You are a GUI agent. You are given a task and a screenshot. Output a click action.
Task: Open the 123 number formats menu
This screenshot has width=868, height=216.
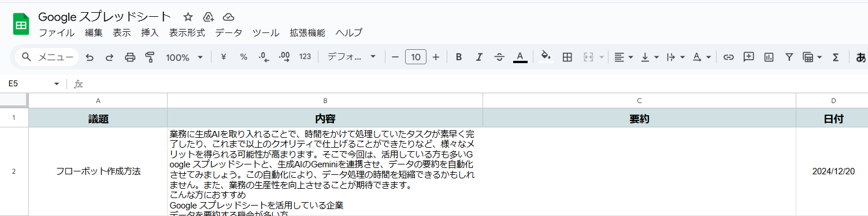click(x=305, y=57)
